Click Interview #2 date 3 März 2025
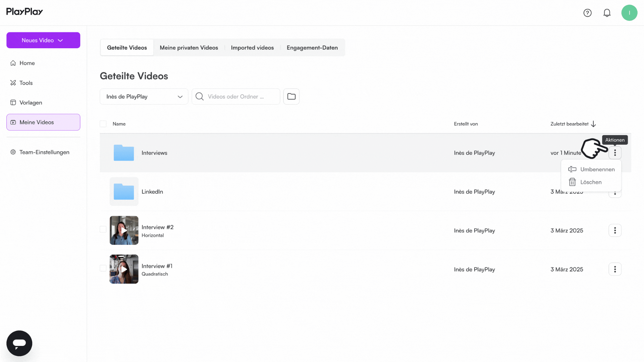 567,231
